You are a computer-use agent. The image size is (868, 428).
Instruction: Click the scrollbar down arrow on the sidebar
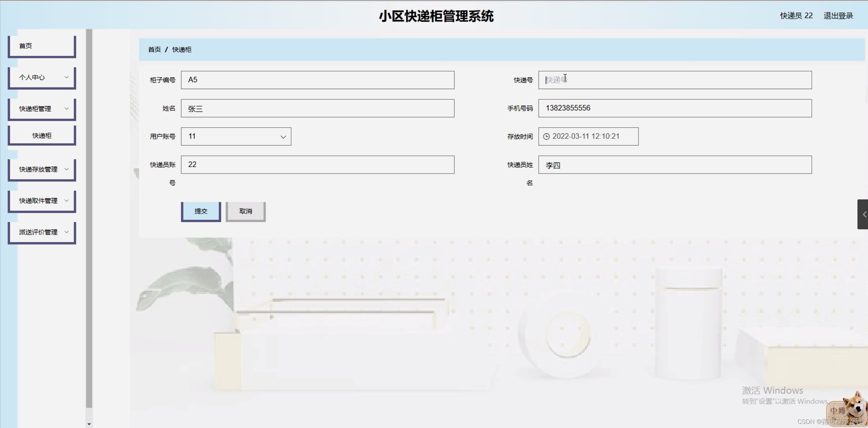coord(89,424)
